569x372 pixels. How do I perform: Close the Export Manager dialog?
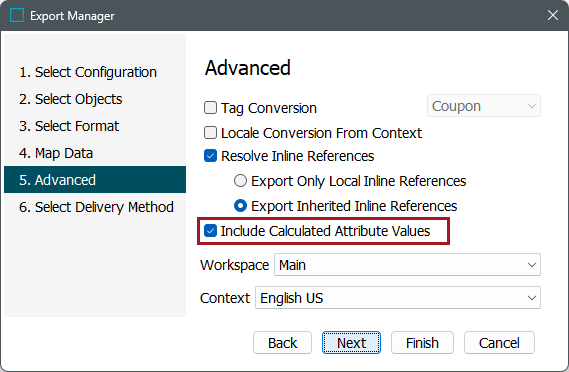553,15
